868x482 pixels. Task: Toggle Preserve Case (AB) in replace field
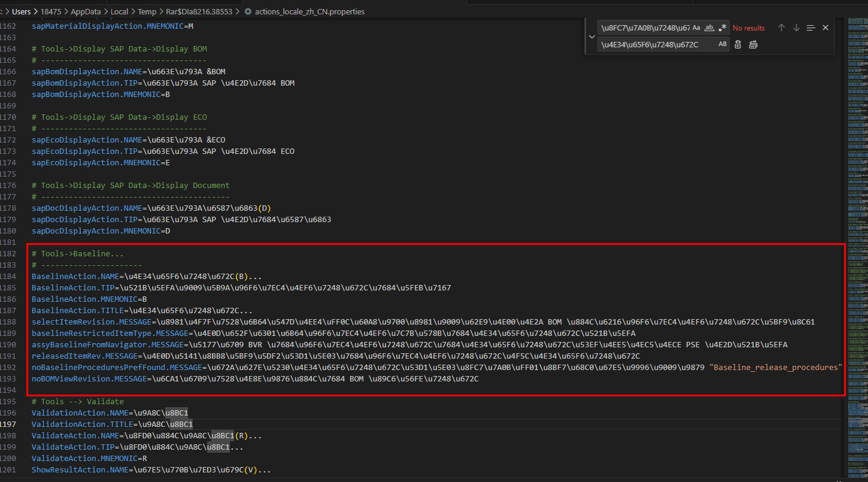coord(723,44)
